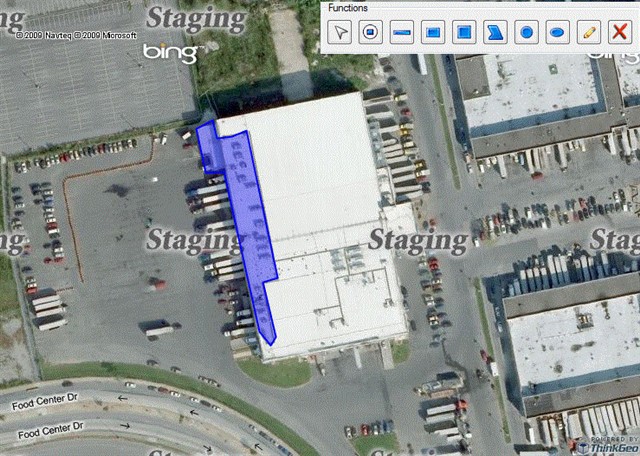Click the Navteq Microsoft copyright text

pyautogui.click(x=76, y=36)
